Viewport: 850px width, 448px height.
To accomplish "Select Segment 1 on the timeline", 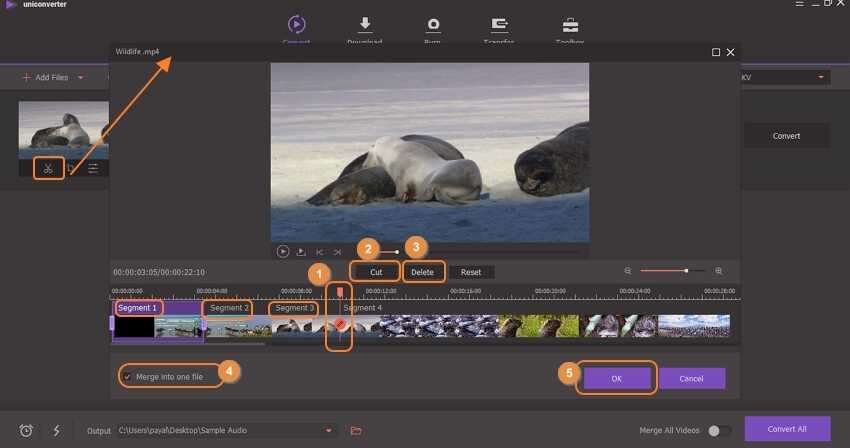I will tap(137, 308).
